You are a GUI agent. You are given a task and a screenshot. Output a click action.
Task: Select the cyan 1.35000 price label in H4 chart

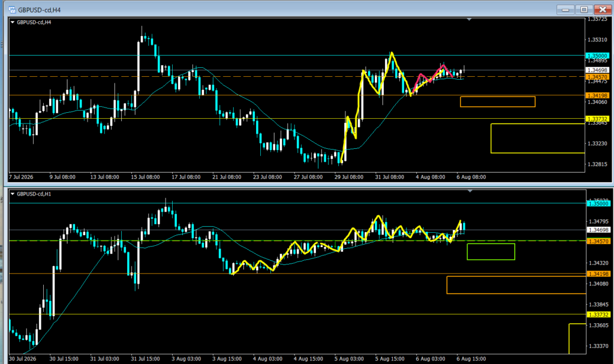(598, 56)
